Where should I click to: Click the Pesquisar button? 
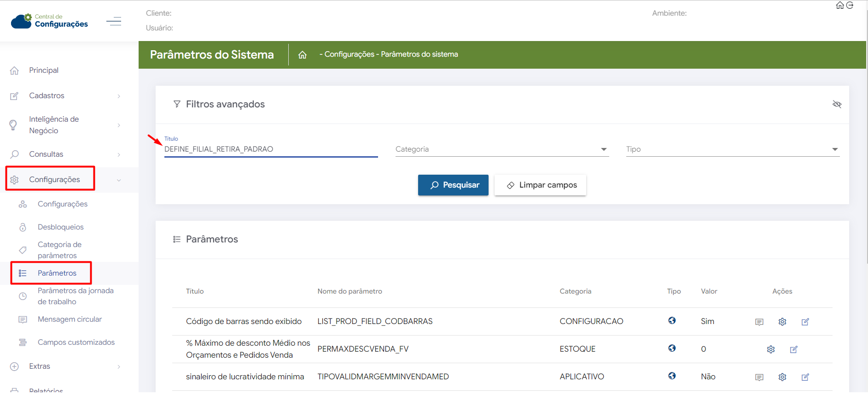(453, 185)
